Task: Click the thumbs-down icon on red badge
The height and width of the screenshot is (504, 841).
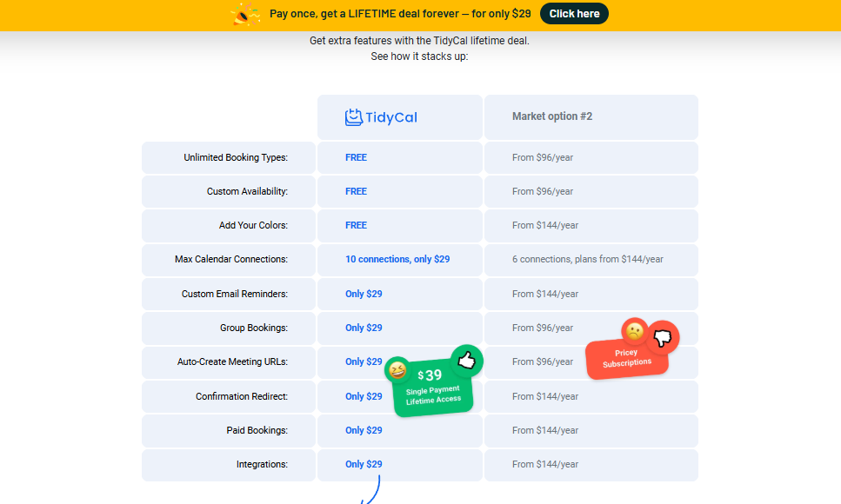Action: [x=663, y=337]
